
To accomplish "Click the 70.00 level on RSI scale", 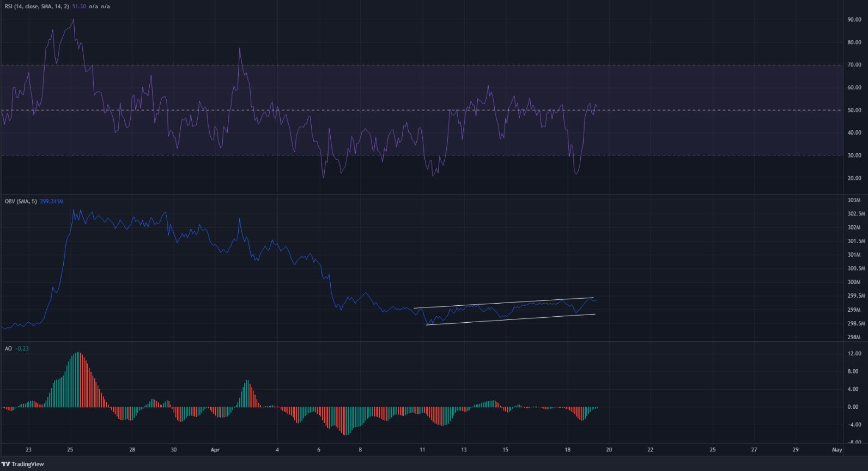I will click(854, 65).
